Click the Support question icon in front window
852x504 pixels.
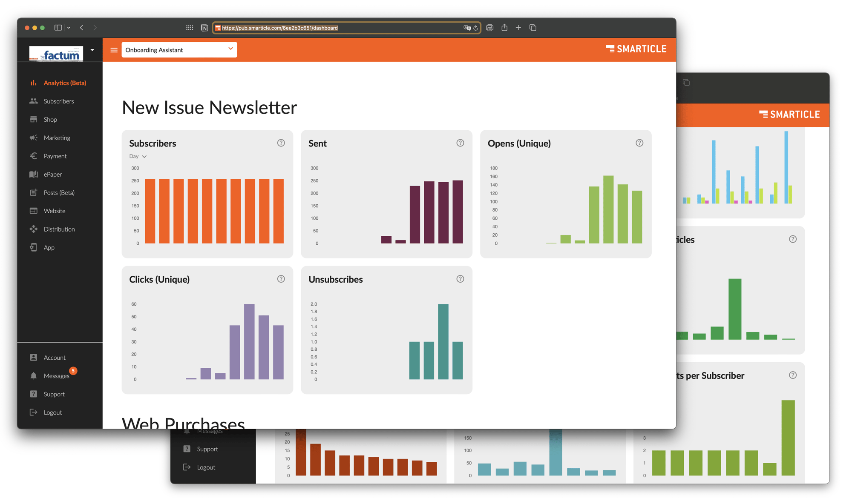click(x=33, y=394)
